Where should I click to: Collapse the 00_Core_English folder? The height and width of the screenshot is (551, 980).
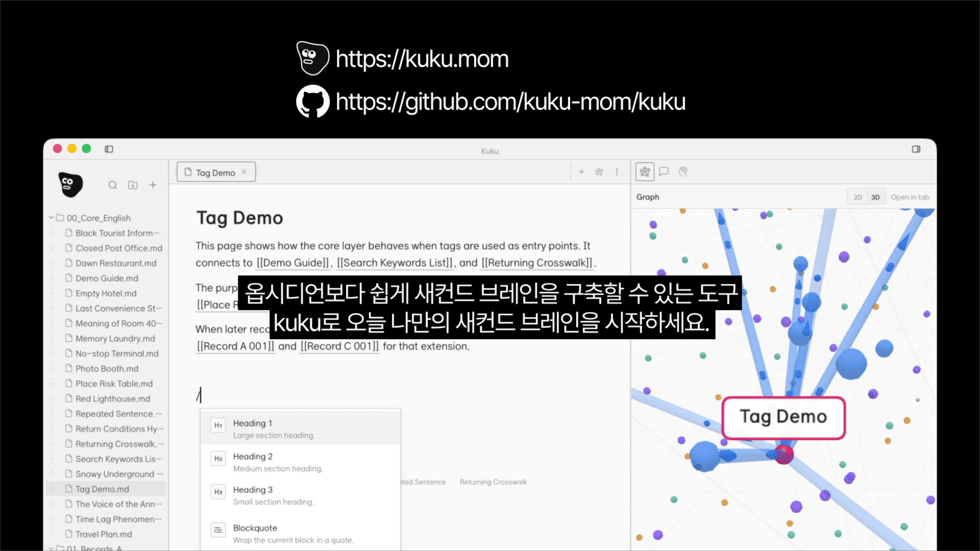(51, 218)
